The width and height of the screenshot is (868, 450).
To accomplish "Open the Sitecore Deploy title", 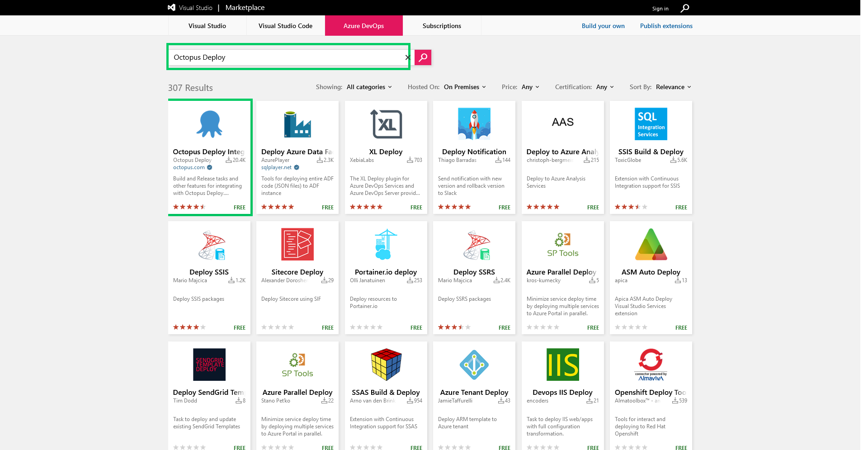I will 297,272.
